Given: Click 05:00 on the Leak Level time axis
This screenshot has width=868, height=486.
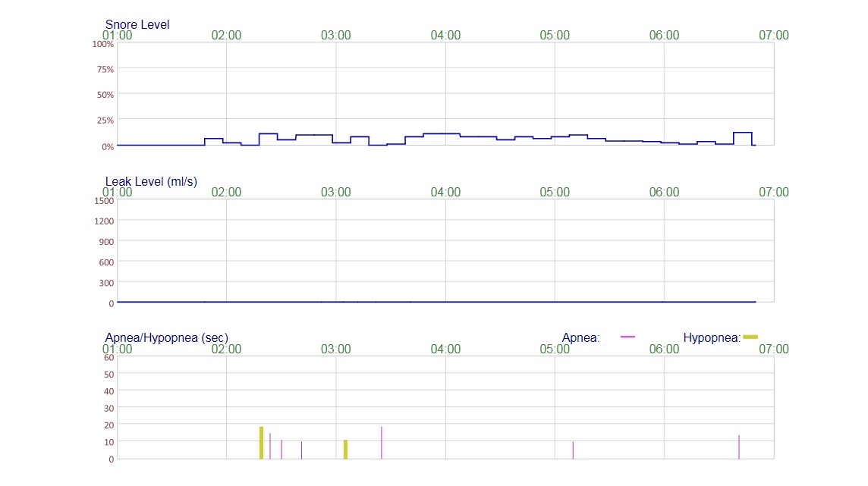Looking at the screenshot, I should pyautogui.click(x=555, y=193).
